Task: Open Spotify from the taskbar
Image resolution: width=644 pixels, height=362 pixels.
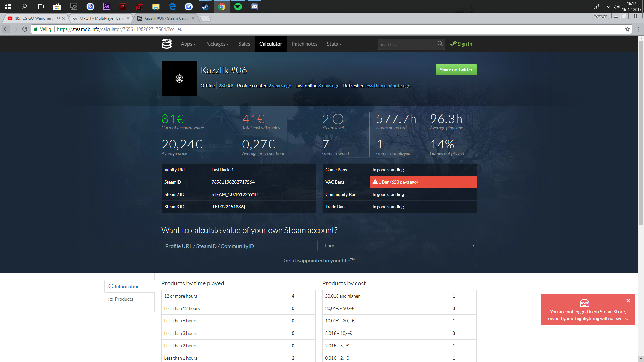Action: pos(238,6)
